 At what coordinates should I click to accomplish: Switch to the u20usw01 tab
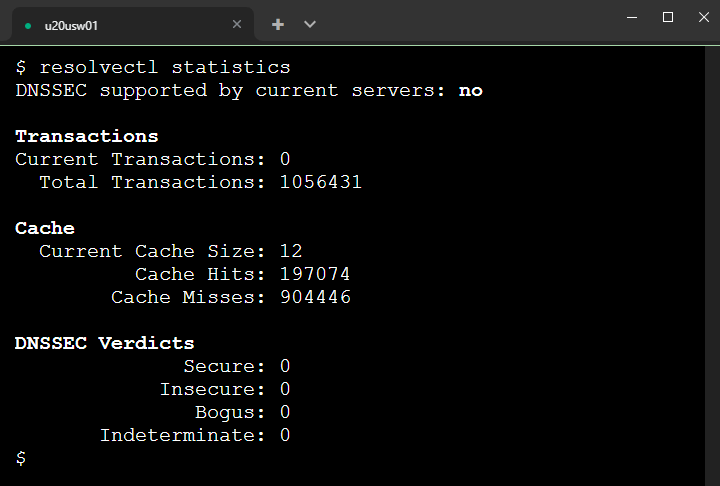click(x=120, y=24)
